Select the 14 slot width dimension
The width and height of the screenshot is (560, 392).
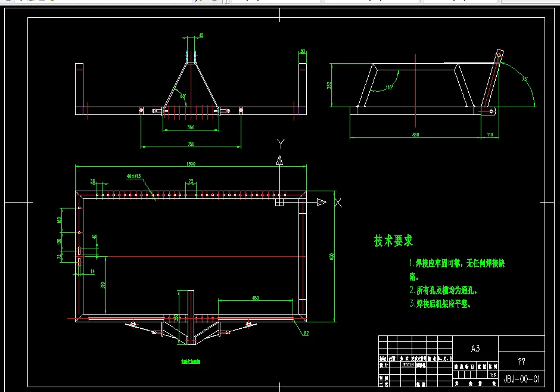point(92,272)
